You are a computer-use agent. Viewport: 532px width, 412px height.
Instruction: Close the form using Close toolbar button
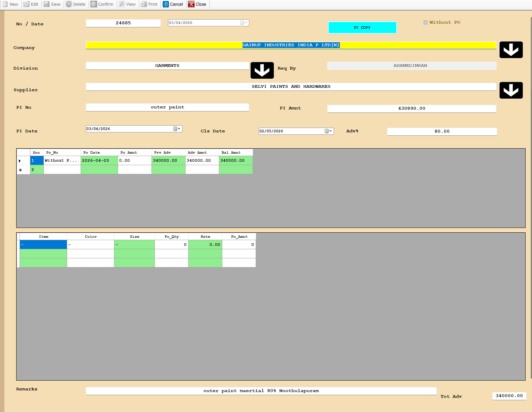tap(191, 4)
